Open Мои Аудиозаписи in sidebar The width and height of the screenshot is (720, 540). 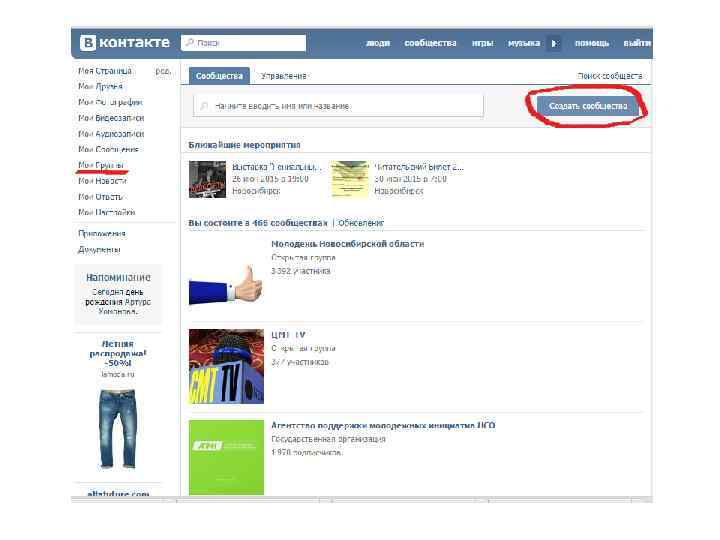pos(111,134)
